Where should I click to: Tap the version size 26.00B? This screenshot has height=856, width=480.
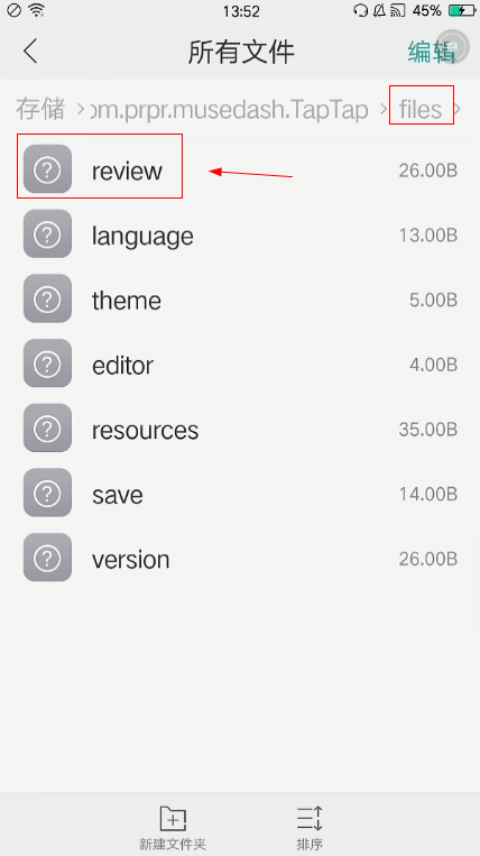(x=428, y=559)
